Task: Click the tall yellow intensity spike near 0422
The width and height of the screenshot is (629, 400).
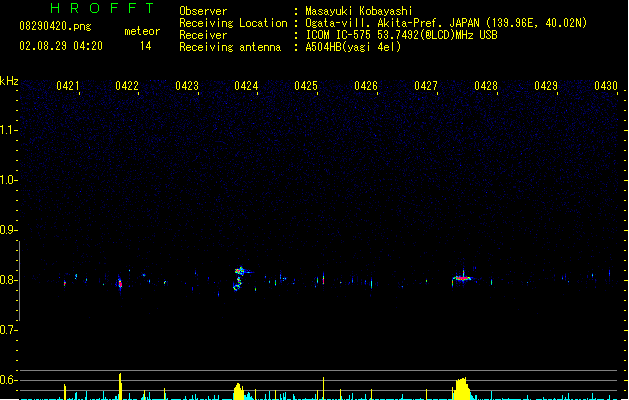Action: click(x=120, y=386)
